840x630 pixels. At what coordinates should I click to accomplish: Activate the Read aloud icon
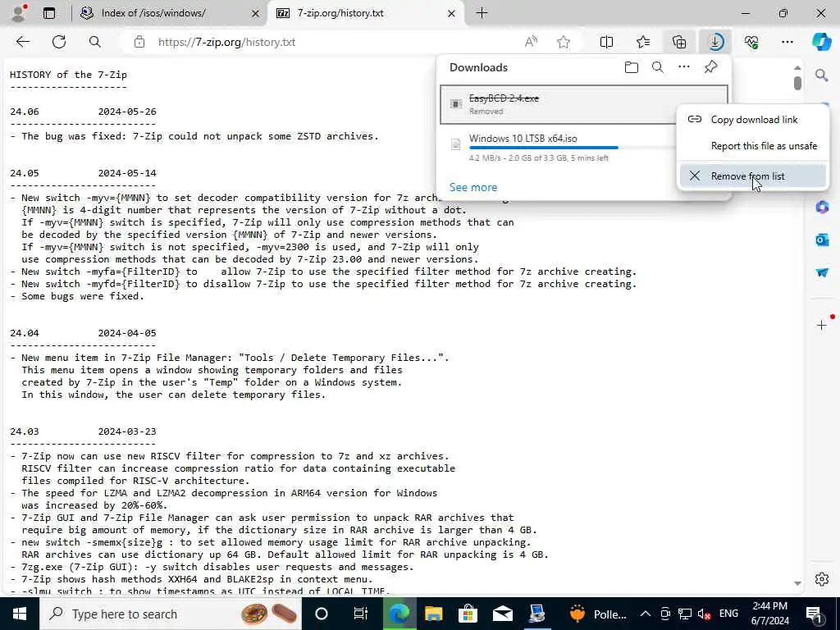point(531,42)
